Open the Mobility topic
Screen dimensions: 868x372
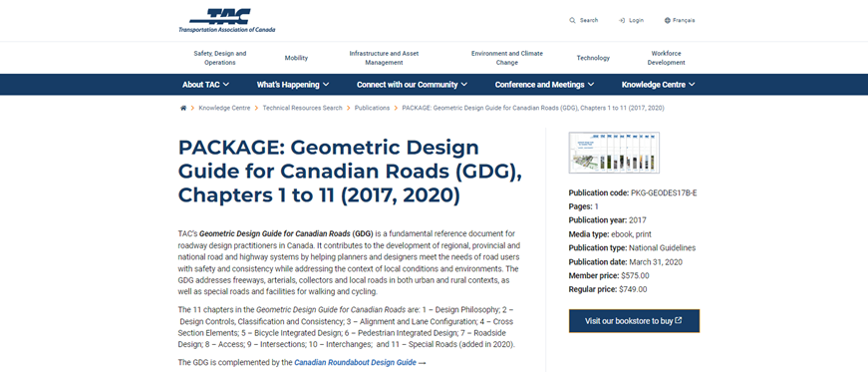(296, 58)
